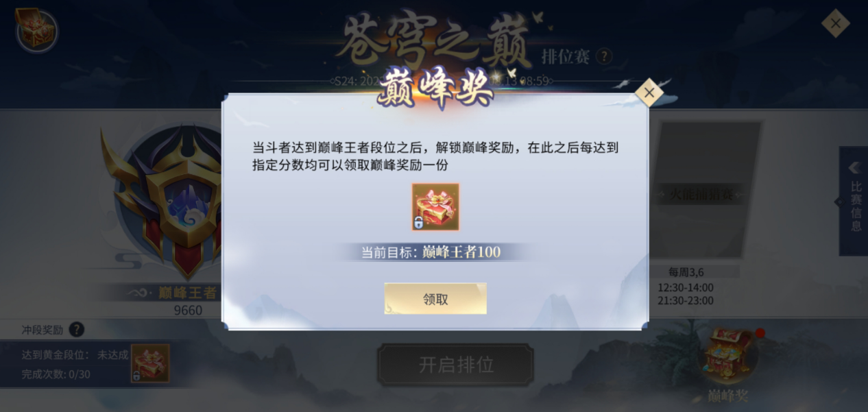This screenshot has width=868, height=412.
Task: Open the treasure chest icon at top left
Action: pyautogui.click(x=36, y=29)
